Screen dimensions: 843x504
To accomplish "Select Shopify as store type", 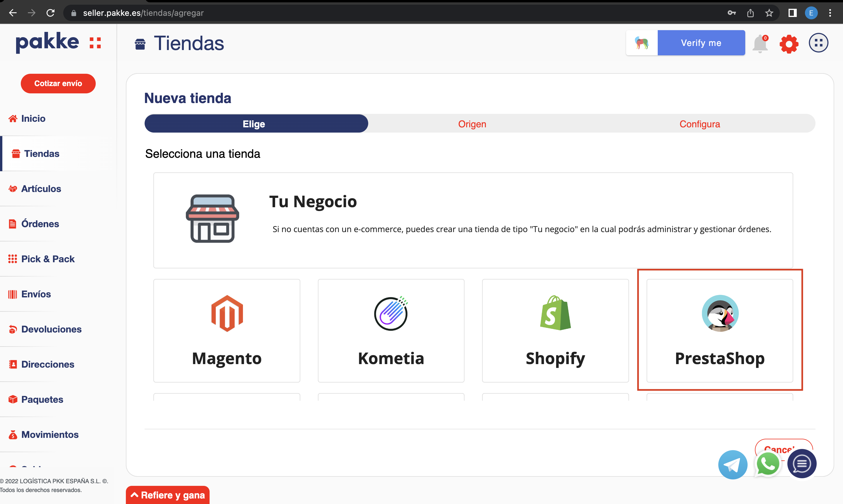I will 555,330.
